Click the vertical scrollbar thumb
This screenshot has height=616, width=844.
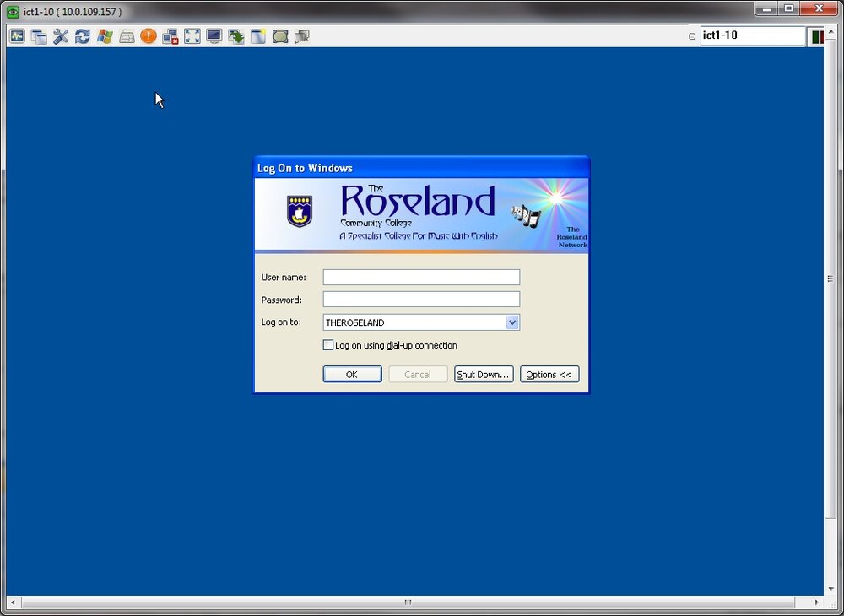830,278
